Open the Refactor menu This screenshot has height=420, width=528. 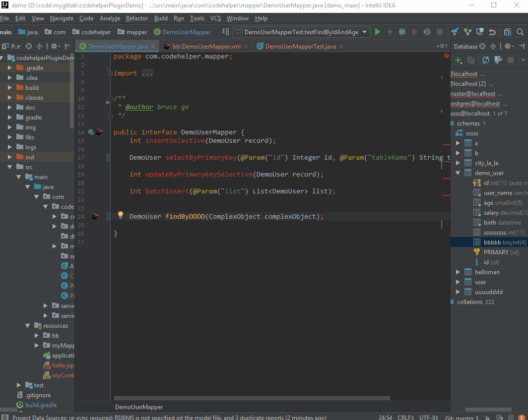[137, 18]
